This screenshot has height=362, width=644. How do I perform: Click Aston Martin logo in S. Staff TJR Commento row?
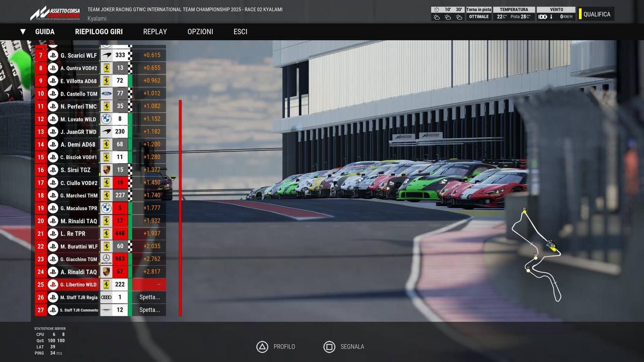pyautogui.click(x=106, y=310)
